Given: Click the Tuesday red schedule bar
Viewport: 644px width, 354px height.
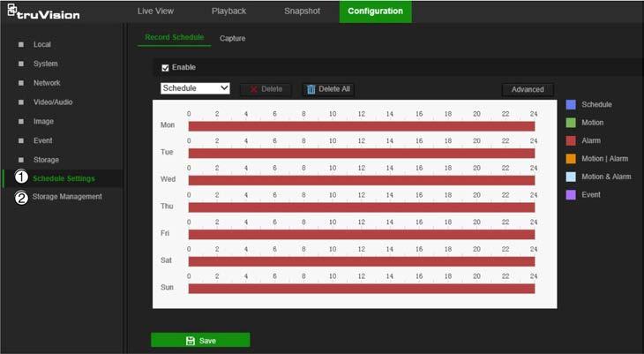Looking at the screenshot, I should [362, 154].
